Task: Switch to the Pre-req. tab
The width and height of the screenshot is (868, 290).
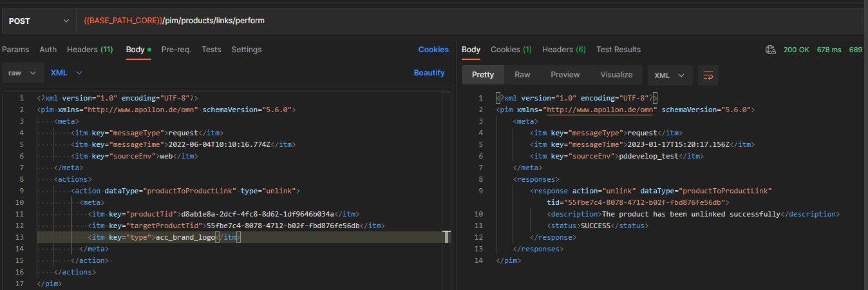Action: pyautogui.click(x=176, y=50)
